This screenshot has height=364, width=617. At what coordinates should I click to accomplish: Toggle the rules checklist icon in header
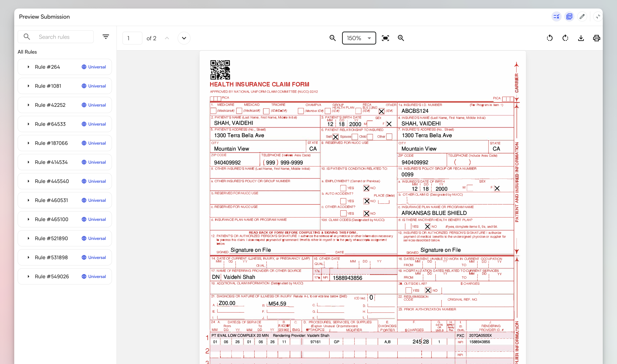(556, 17)
